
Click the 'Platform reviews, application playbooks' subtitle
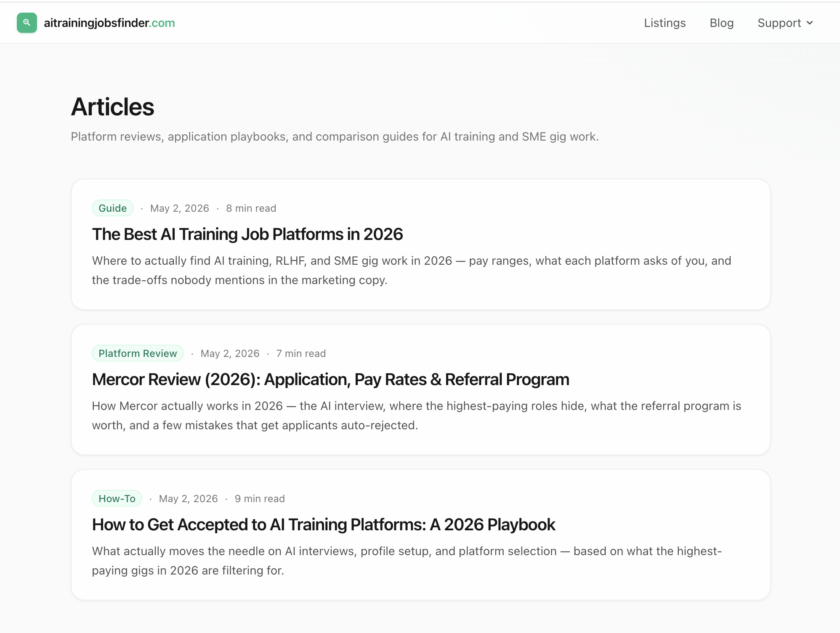[335, 137]
